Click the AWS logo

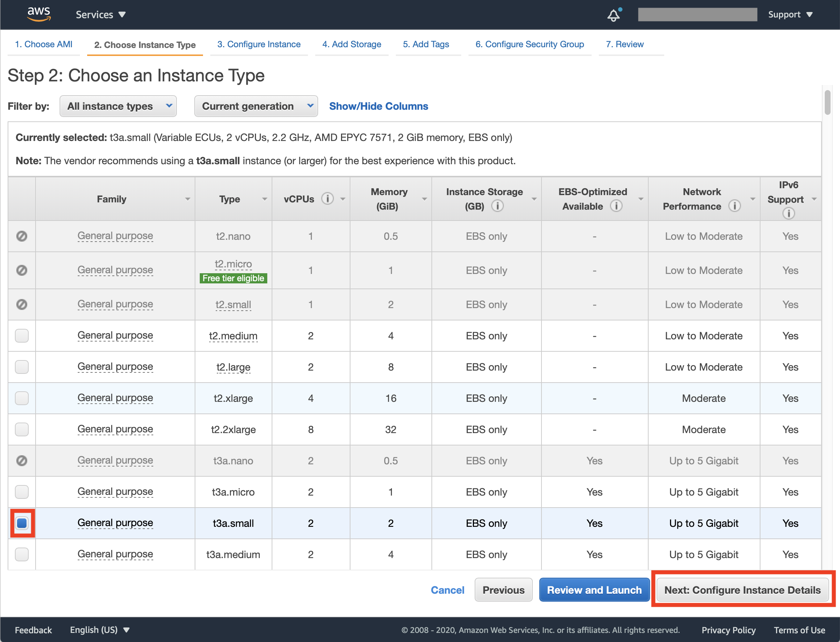[39, 14]
